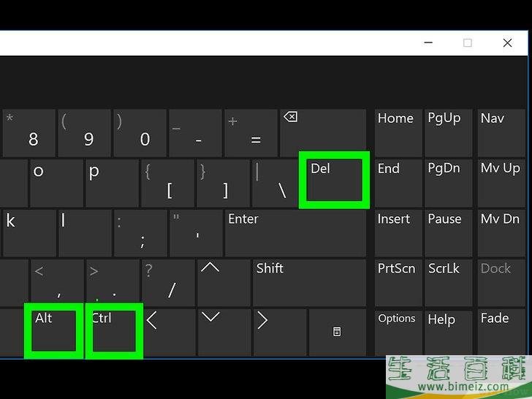The width and height of the screenshot is (532, 399).
Task: Click the Insert key
Action: tap(398, 233)
